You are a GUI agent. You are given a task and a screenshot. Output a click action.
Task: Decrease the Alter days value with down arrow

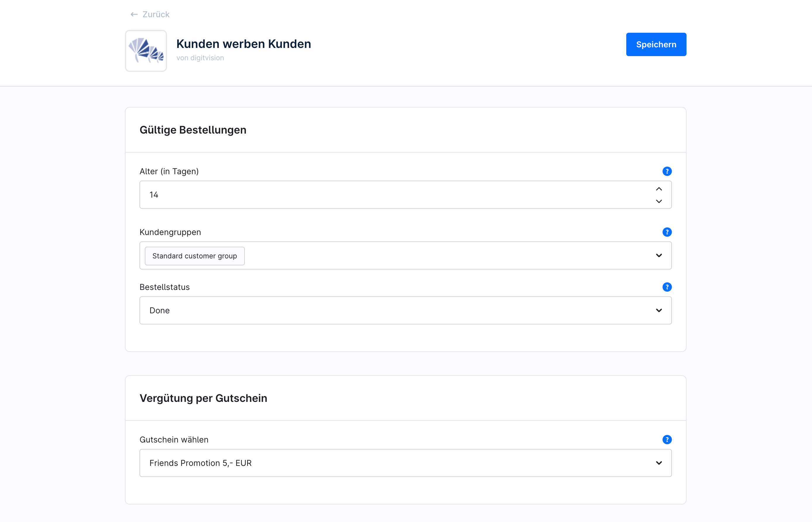(x=659, y=201)
